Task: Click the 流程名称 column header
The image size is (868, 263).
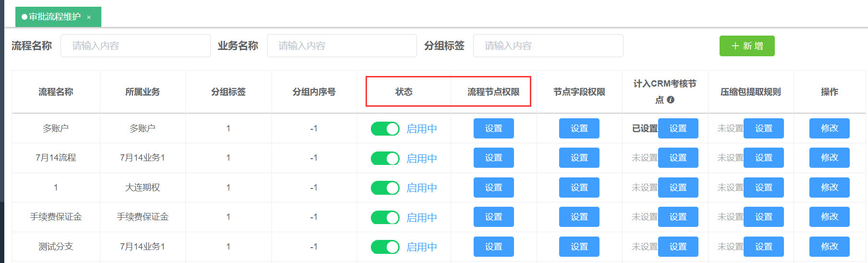Action: click(56, 92)
